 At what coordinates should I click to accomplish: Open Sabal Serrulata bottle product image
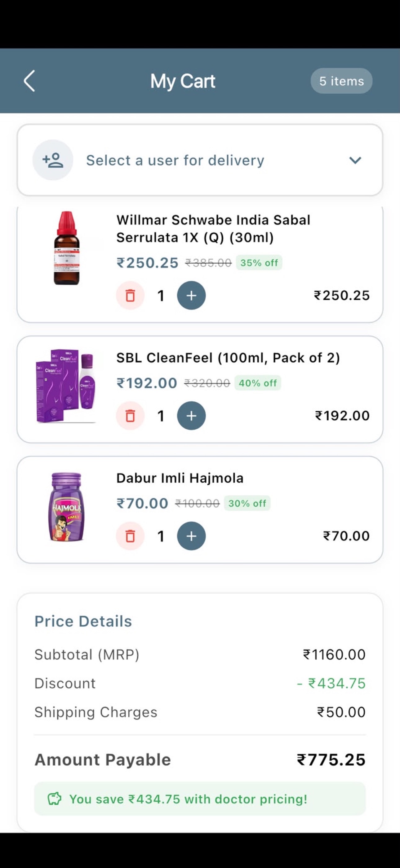(67, 248)
